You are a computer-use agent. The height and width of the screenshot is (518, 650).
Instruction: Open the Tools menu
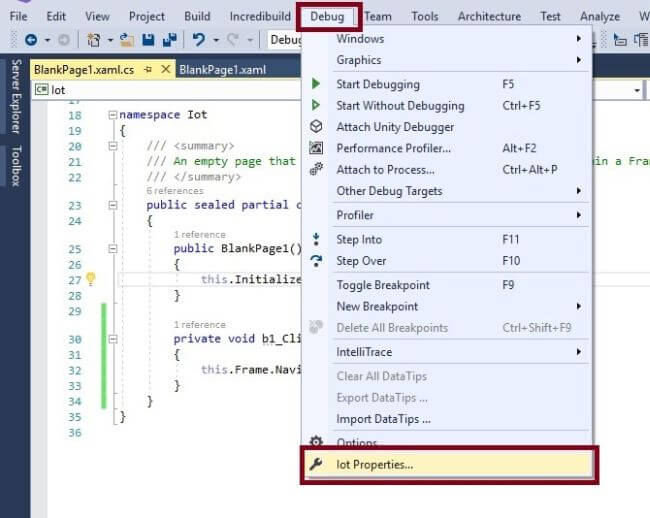(x=425, y=16)
